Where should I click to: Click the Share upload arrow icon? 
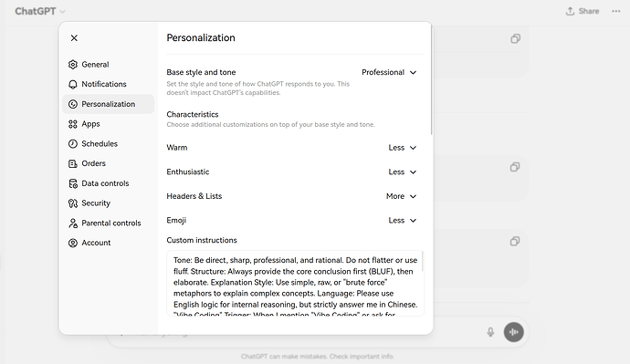(x=570, y=11)
